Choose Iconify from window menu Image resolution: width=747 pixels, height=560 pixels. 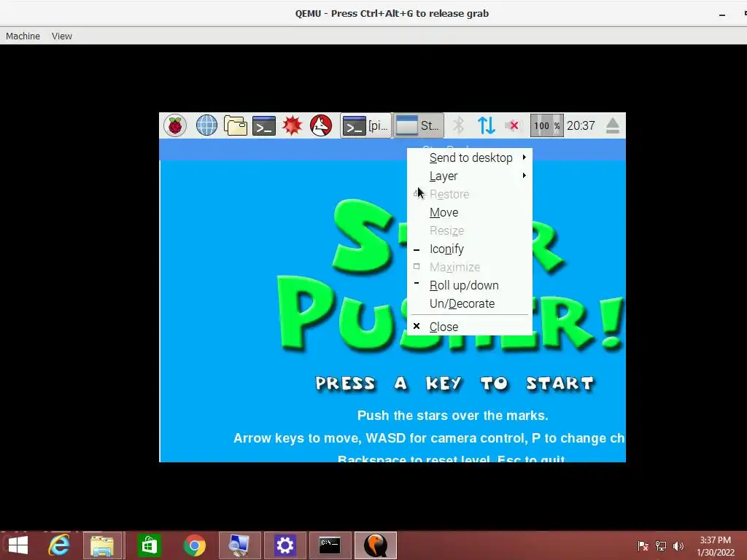coord(470,249)
